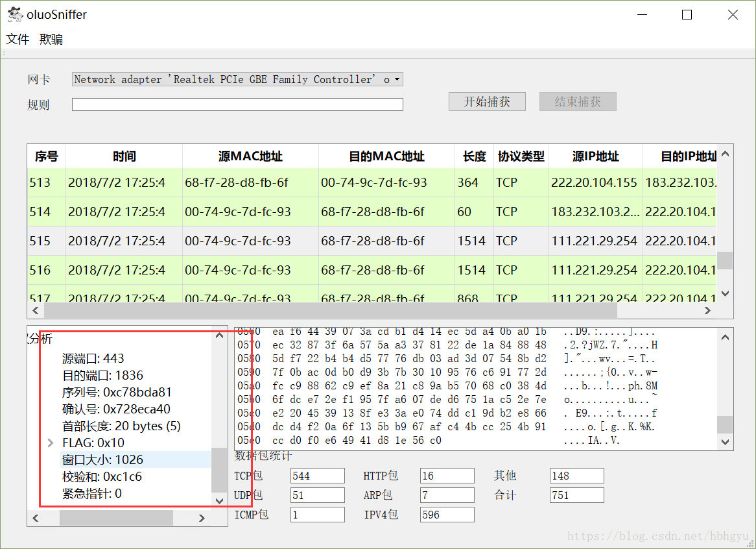Click the analysis tree scroll down arrow
This screenshot has width=756, height=549.
point(219,501)
